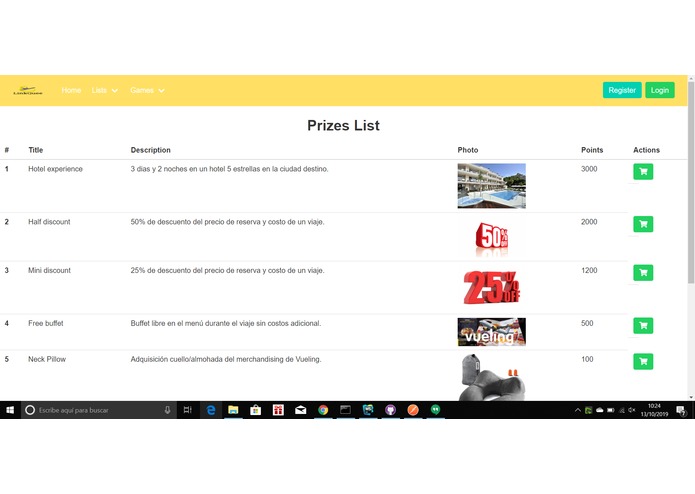
Task: Select the 'Neck Pillow' title cell
Action: pyautogui.click(x=47, y=359)
